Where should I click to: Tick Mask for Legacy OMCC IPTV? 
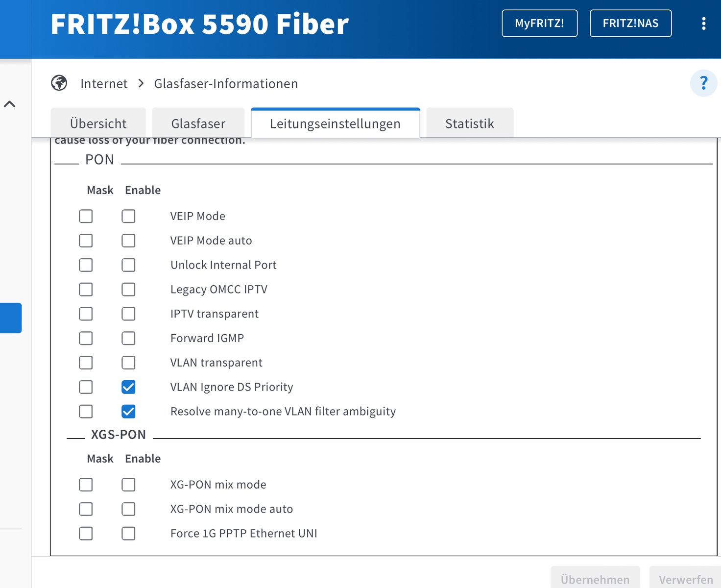(86, 290)
